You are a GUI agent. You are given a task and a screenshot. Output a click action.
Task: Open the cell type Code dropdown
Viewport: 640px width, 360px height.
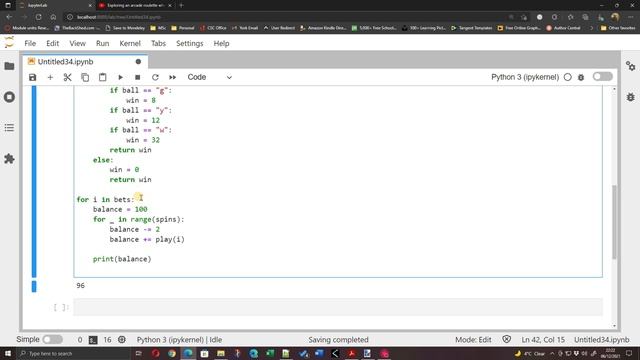(x=209, y=77)
